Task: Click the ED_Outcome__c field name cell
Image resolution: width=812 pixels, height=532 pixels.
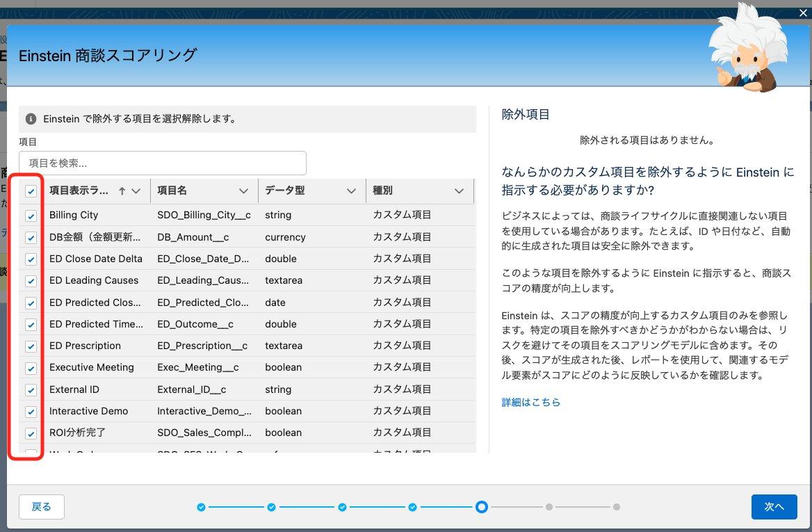Action: tap(195, 324)
